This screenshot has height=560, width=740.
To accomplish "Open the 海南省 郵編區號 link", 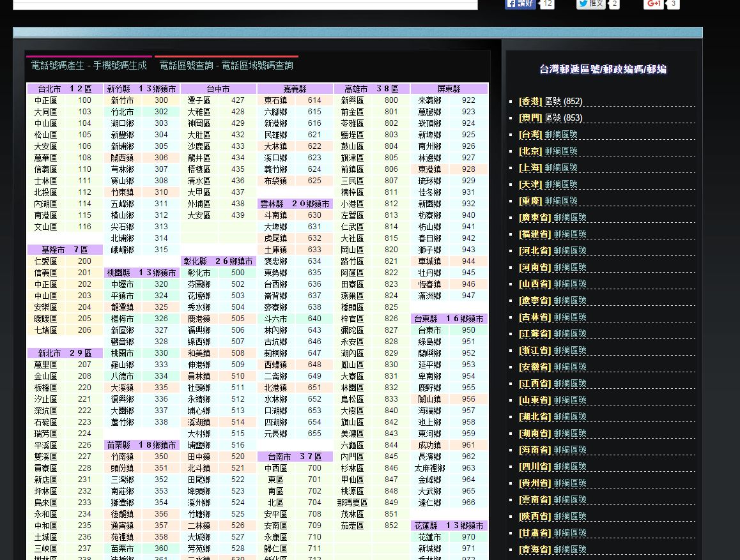I will pos(553,450).
